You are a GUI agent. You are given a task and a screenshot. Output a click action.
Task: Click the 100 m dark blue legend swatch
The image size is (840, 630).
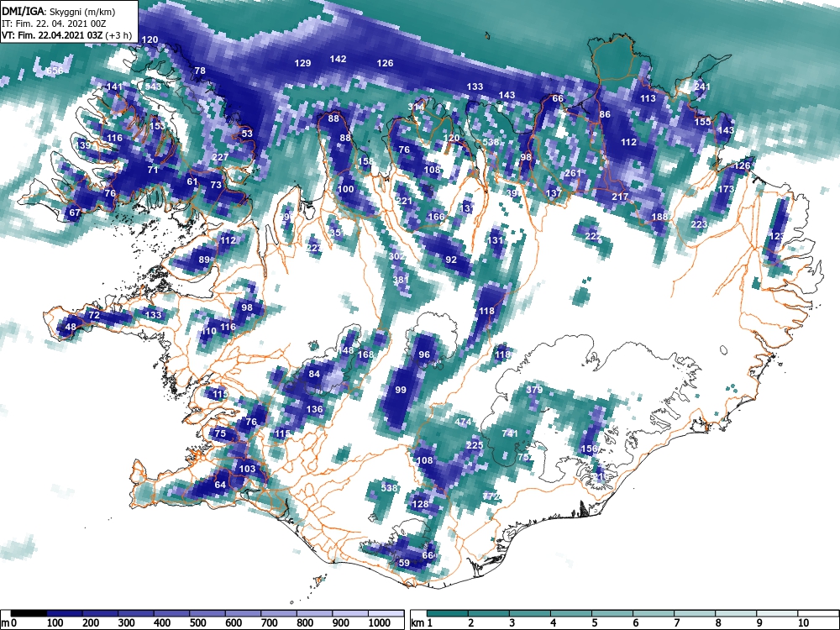pos(65,613)
